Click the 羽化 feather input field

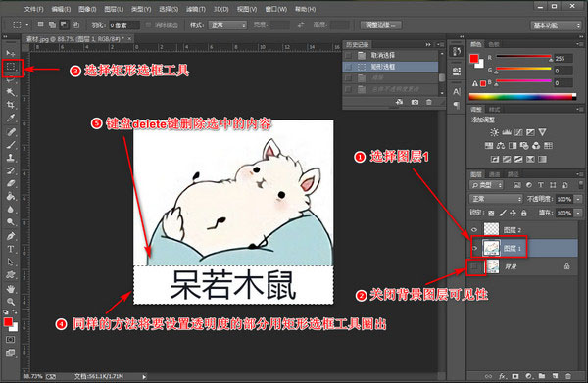coord(124,25)
